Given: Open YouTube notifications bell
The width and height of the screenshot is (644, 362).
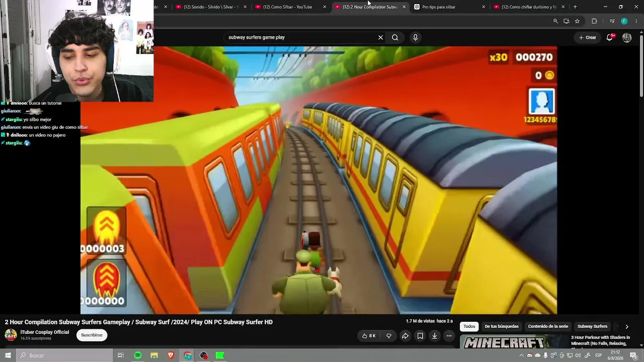Looking at the screenshot, I should [610, 37].
